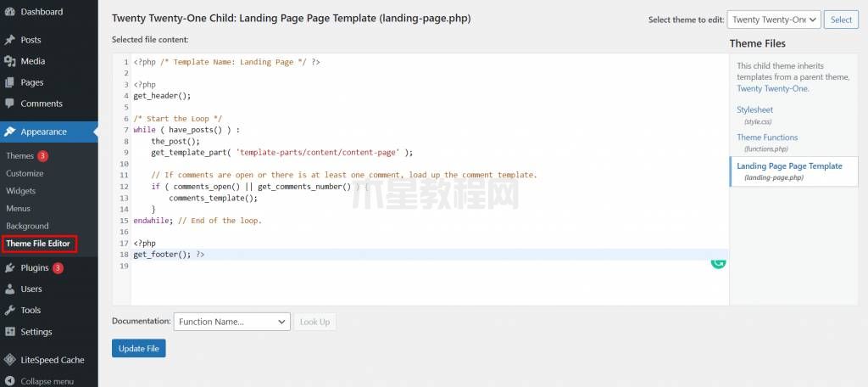Click the endwhile; line in editor
868x387 pixels.
(197, 221)
